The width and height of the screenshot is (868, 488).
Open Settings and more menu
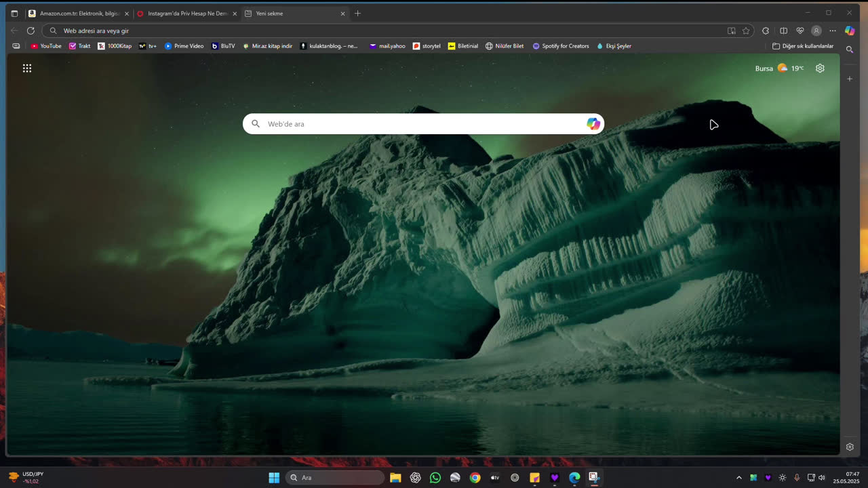coord(833,30)
